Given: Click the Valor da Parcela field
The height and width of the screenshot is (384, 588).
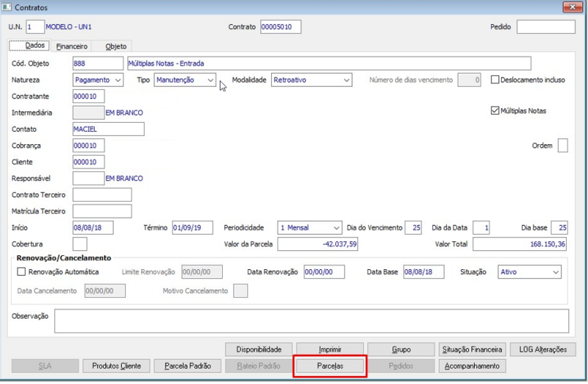Looking at the screenshot, I should [x=318, y=244].
